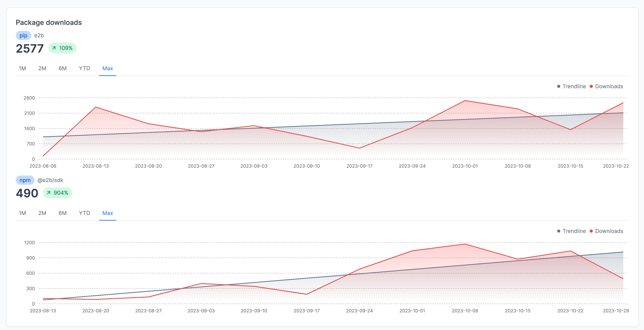
Task: Click the e2b package name
Action: click(39, 35)
